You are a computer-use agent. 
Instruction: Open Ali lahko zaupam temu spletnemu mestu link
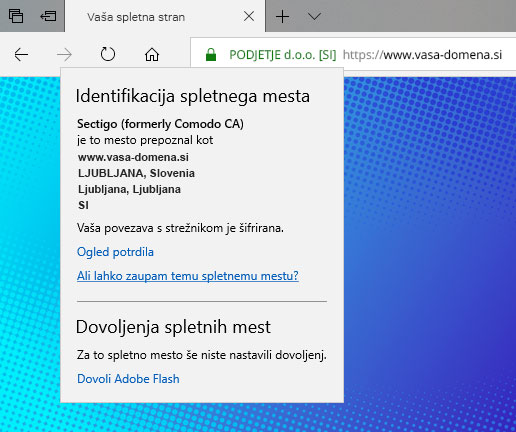tap(188, 276)
